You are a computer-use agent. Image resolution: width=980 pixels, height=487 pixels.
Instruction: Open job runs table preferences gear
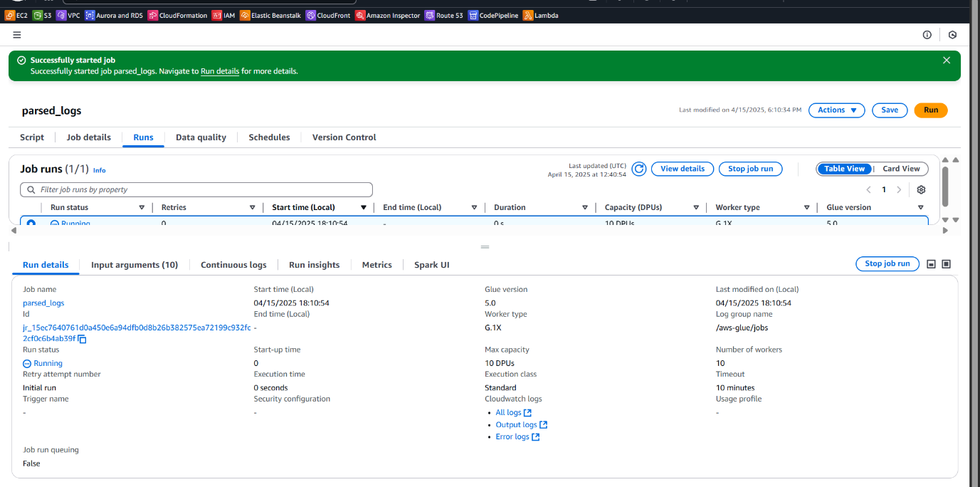pyautogui.click(x=921, y=190)
